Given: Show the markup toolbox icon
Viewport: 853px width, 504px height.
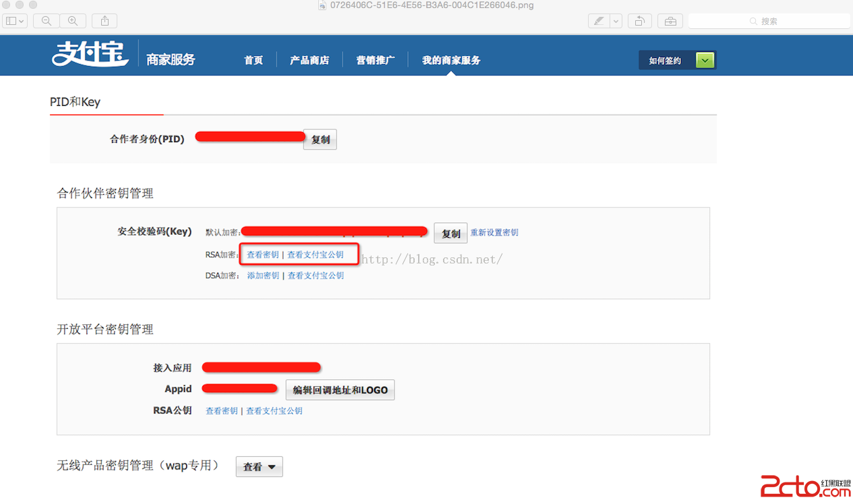Looking at the screenshot, I should 670,21.
